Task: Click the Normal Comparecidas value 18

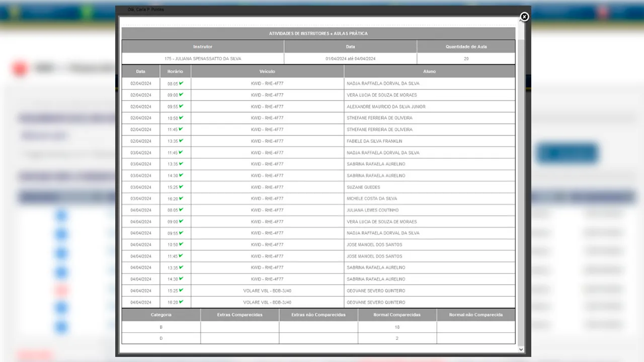Action: [x=397, y=327]
